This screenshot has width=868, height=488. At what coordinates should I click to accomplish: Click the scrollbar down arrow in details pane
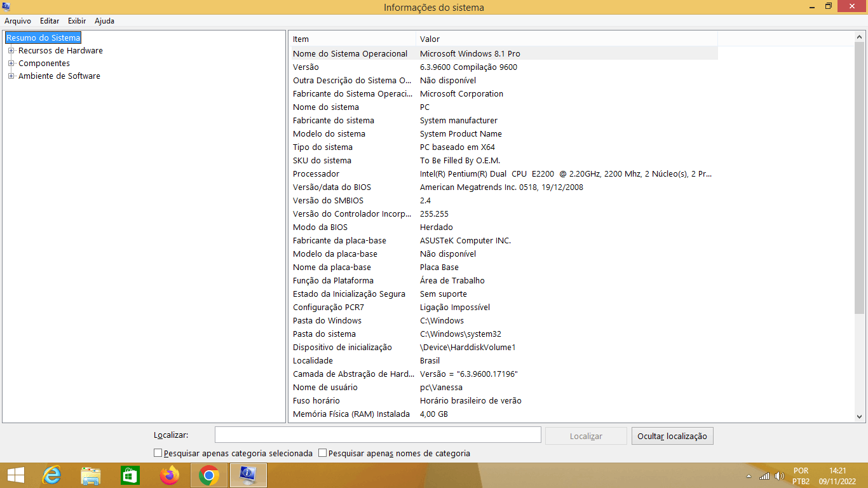pyautogui.click(x=860, y=417)
